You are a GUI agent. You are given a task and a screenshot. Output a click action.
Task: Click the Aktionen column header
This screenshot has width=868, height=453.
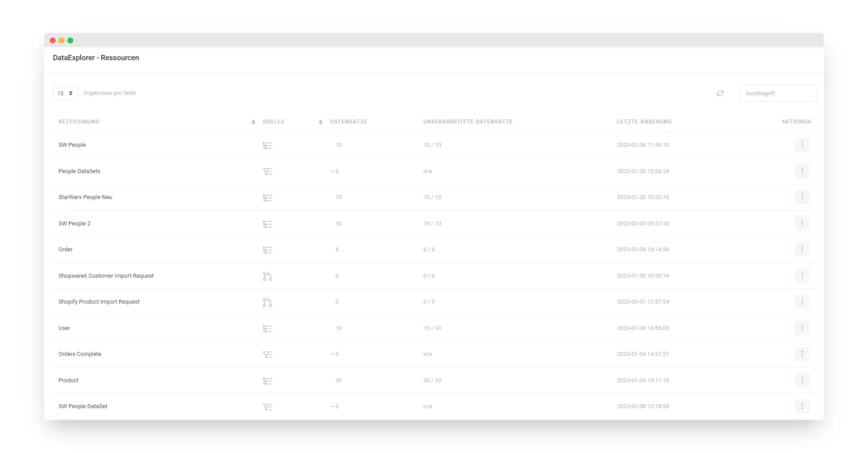point(796,122)
